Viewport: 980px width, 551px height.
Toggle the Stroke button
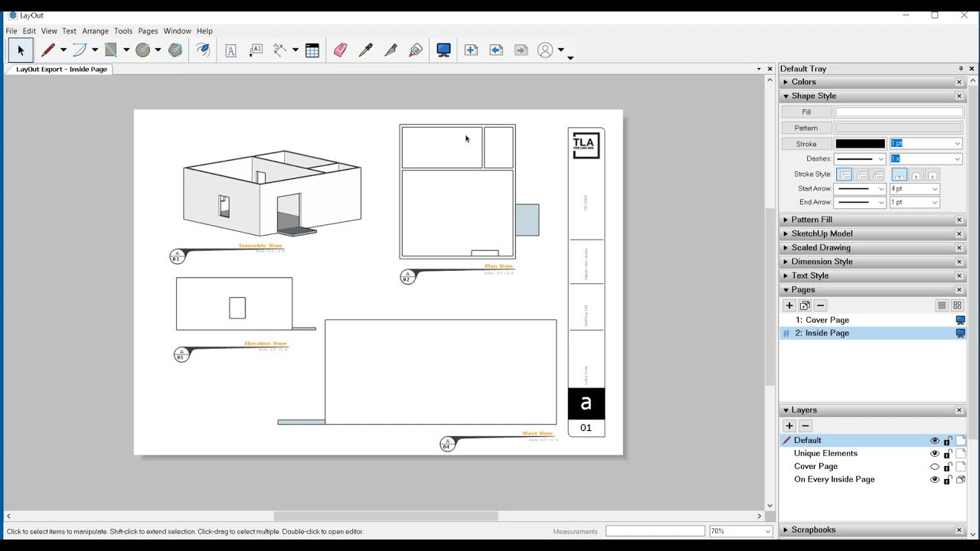(x=806, y=144)
